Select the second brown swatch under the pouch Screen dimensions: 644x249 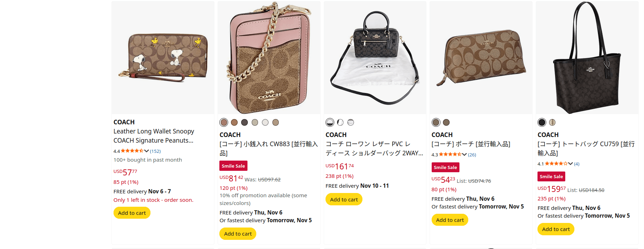click(446, 123)
